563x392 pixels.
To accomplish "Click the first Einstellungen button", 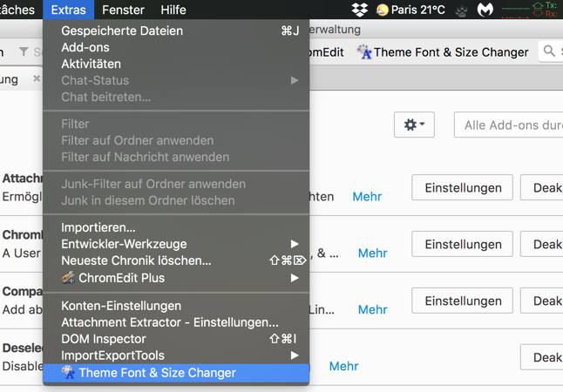I will pyautogui.click(x=462, y=188).
